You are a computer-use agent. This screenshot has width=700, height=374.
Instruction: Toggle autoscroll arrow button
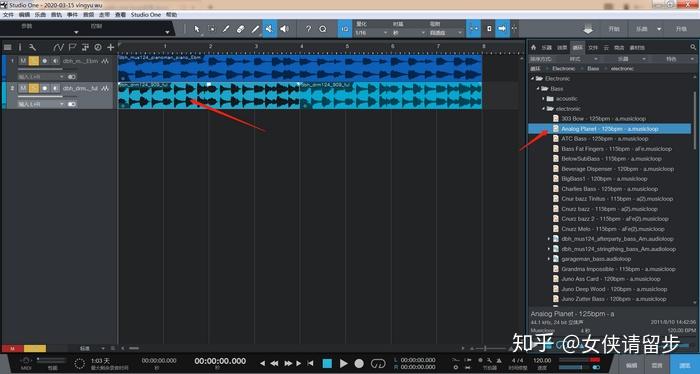(x=502, y=29)
